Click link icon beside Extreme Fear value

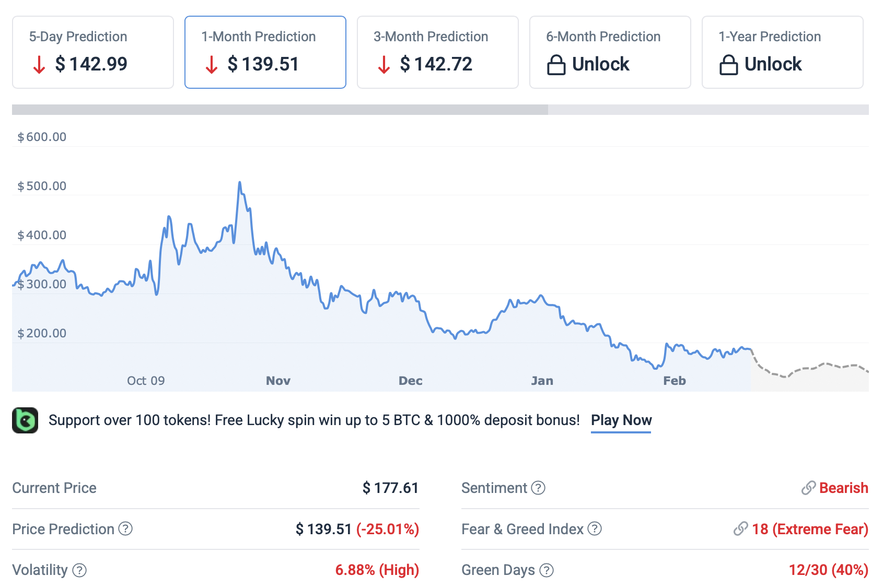click(x=740, y=529)
